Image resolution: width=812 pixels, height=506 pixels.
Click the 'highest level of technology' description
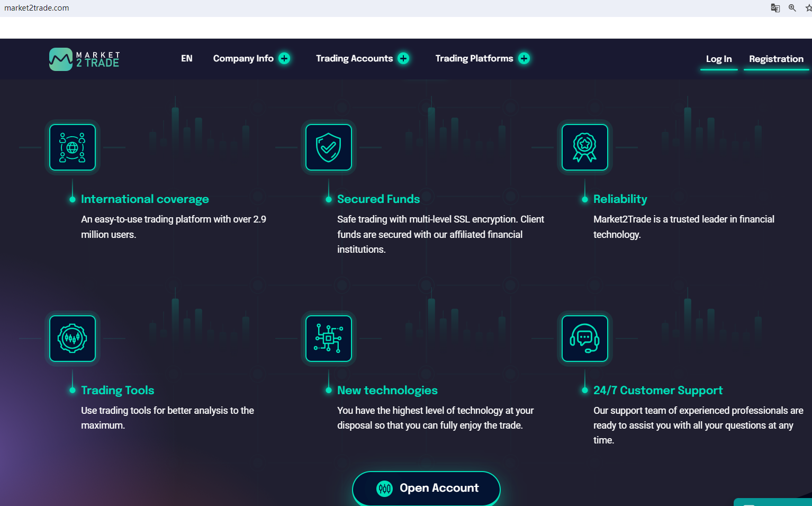coord(436,418)
